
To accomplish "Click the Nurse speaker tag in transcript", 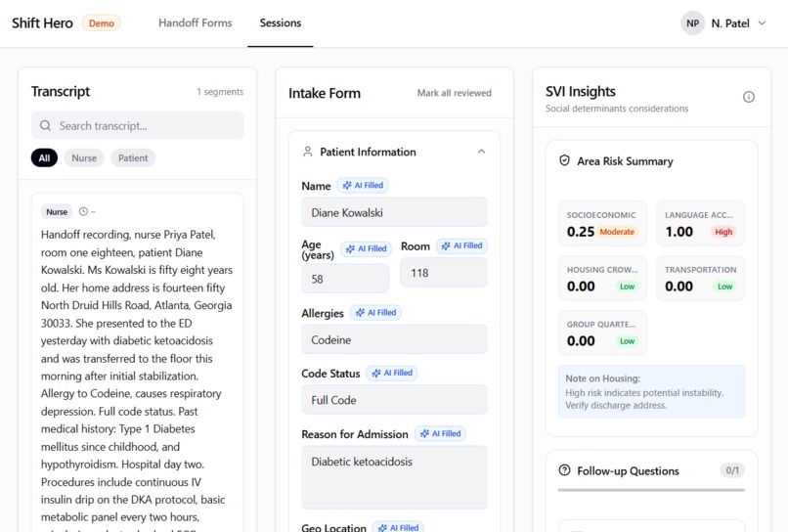I will (x=57, y=211).
